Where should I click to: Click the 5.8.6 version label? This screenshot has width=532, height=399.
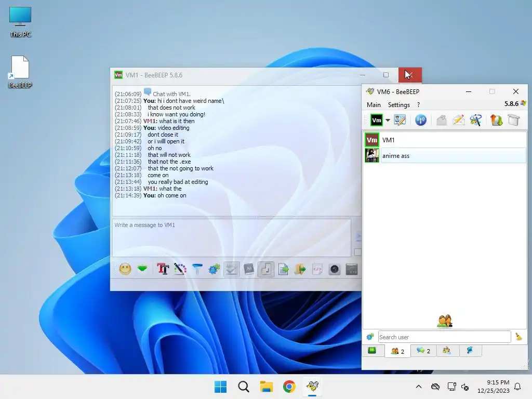click(x=511, y=104)
